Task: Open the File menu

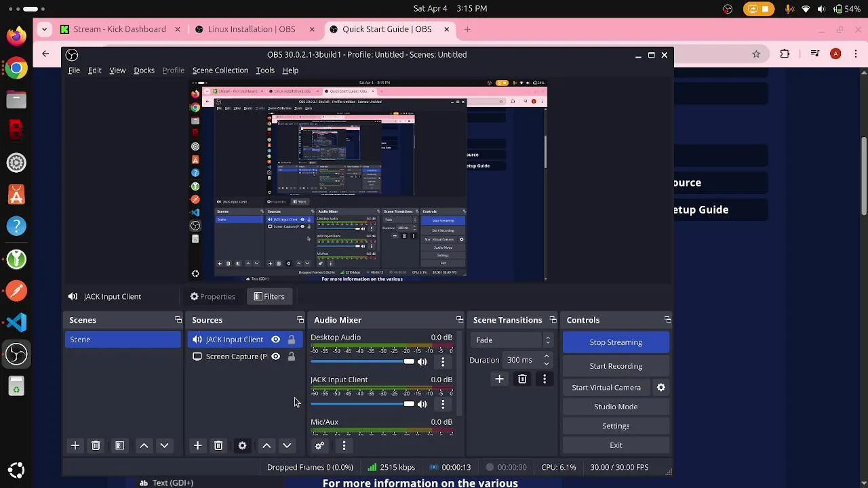Action: (74, 70)
